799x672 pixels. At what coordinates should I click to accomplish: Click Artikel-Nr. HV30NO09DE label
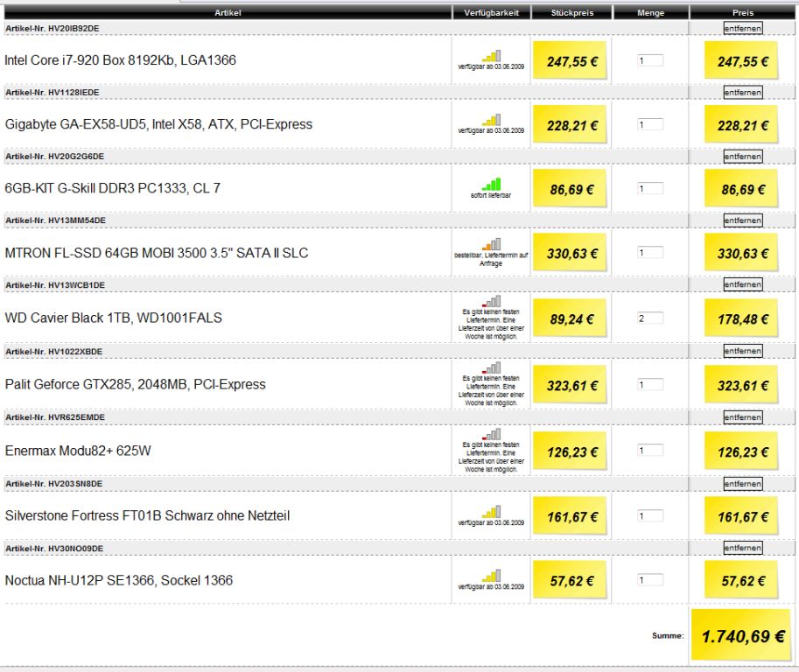[54, 549]
